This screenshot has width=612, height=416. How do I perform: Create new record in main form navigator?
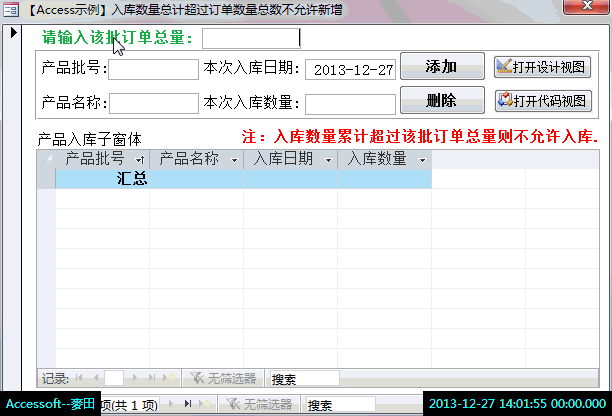pos(205,404)
